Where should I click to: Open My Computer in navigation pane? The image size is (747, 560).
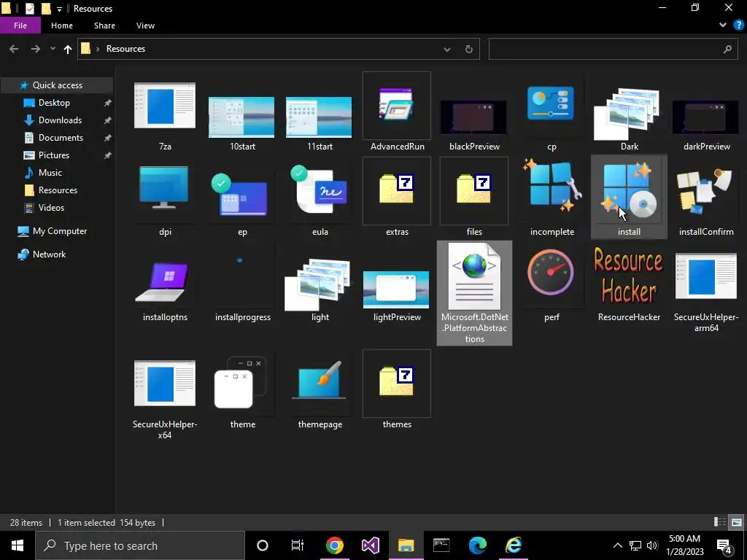pyautogui.click(x=60, y=231)
